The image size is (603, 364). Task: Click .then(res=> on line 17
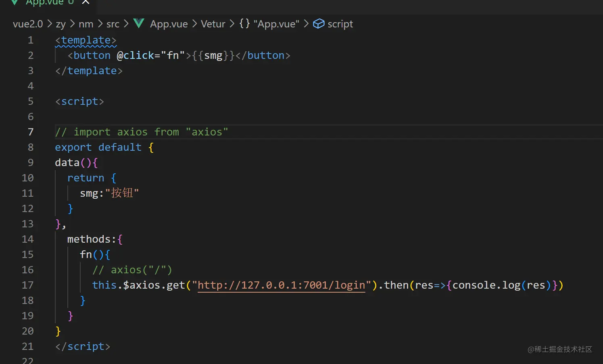pyautogui.click(x=412, y=285)
